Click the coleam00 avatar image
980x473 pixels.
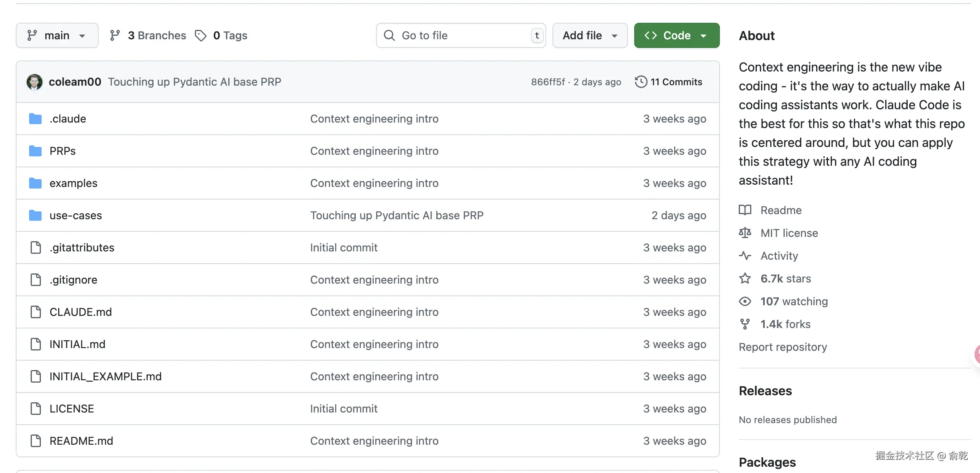pyautogui.click(x=35, y=82)
